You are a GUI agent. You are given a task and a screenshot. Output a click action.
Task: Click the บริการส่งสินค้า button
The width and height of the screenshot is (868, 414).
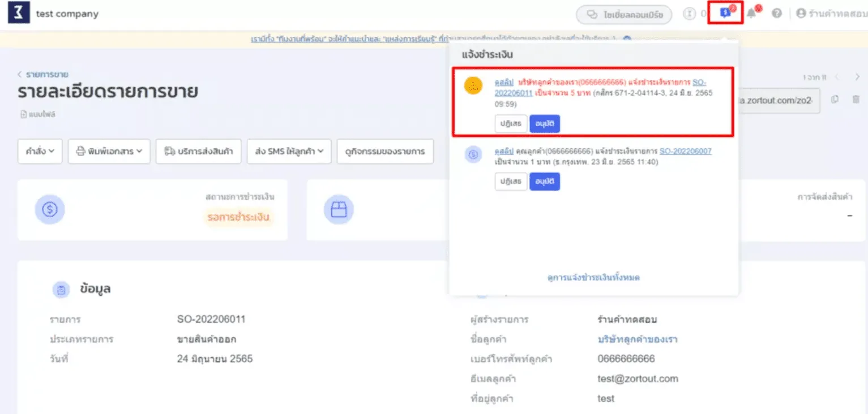(199, 152)
